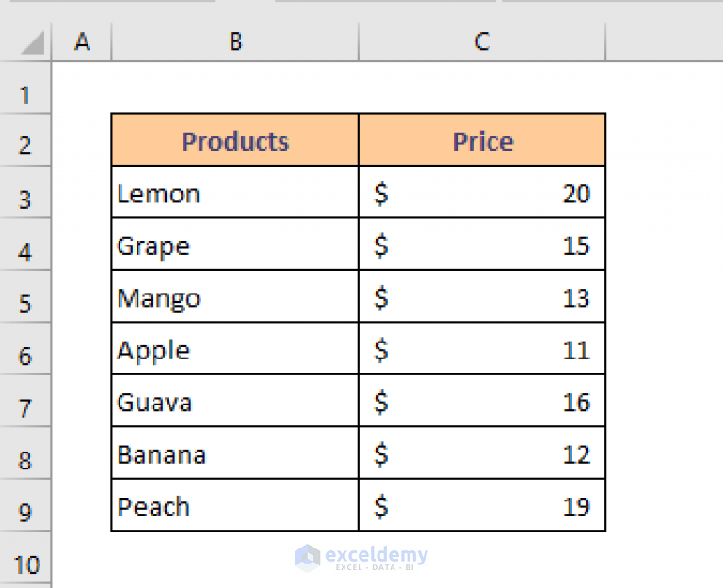
Task: Select the Banana cell
Action: point(235,453)
